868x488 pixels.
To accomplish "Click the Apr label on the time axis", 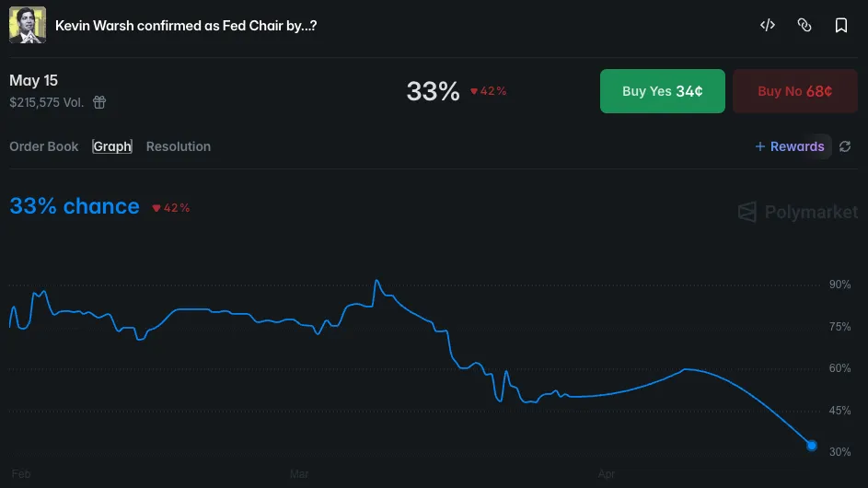I will click(607, 474).
